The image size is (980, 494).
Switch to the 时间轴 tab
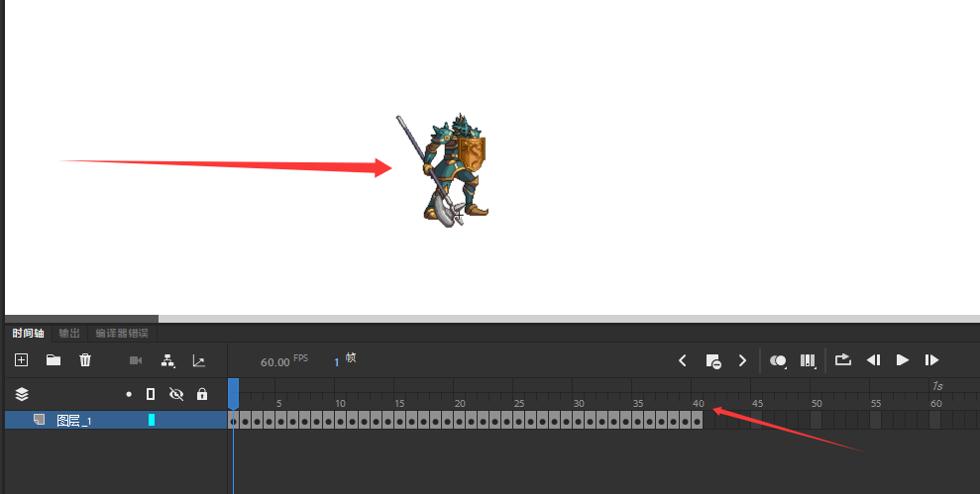point(28,333)
